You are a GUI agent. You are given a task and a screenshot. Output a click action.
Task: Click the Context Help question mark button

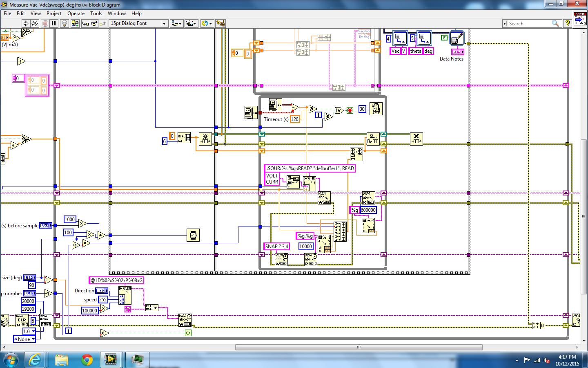pos(567,23)
